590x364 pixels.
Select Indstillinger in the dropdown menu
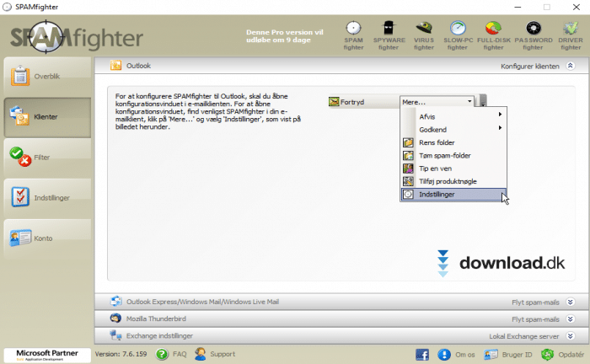(453, 194)
